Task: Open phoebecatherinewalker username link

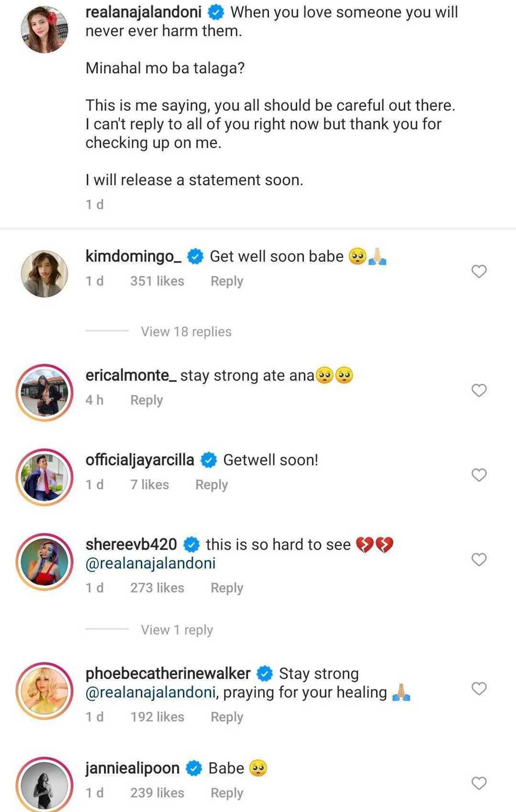Action: click(x=168, y=673)
